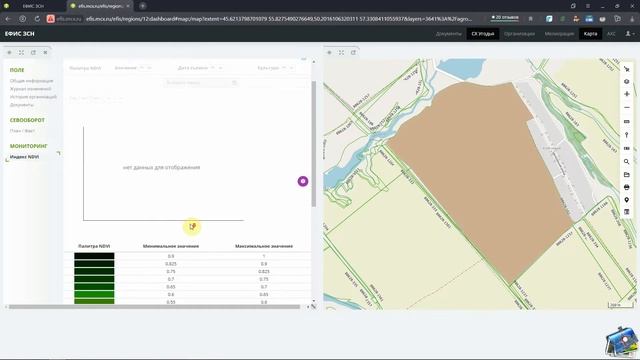
Task: Open Мелиорация in top navigation
Action: (559, 34)
